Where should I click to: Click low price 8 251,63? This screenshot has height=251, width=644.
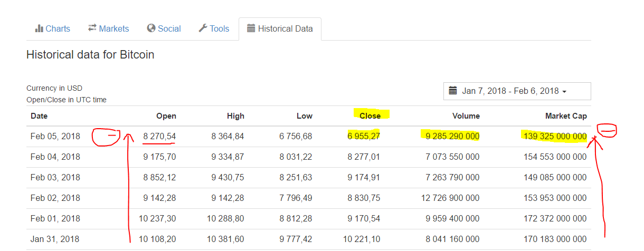pyautogui.click(x=296, y=177)
